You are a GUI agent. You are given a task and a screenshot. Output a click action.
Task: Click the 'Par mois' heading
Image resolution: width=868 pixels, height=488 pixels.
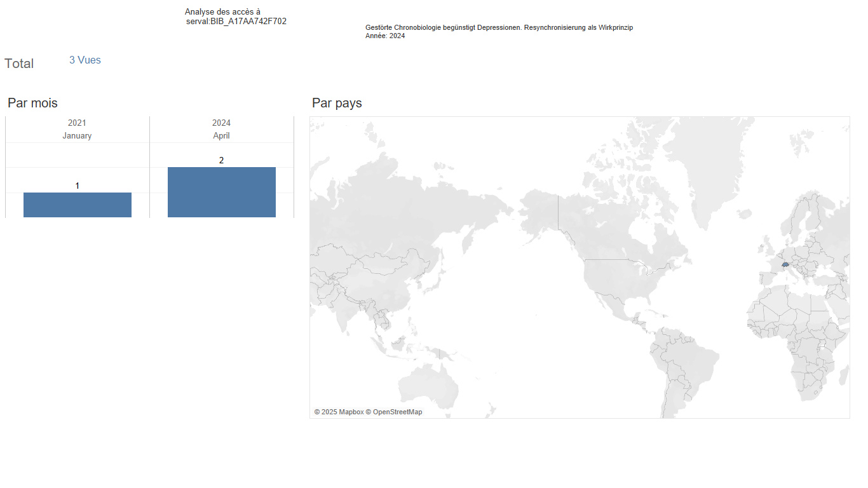pos(32,103)
